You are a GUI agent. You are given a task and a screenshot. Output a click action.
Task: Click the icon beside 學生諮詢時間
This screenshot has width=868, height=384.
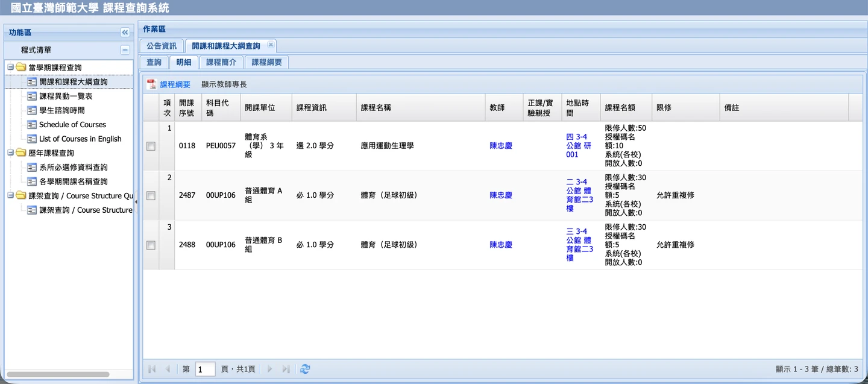pyautogui.click(x=32, y=110)
